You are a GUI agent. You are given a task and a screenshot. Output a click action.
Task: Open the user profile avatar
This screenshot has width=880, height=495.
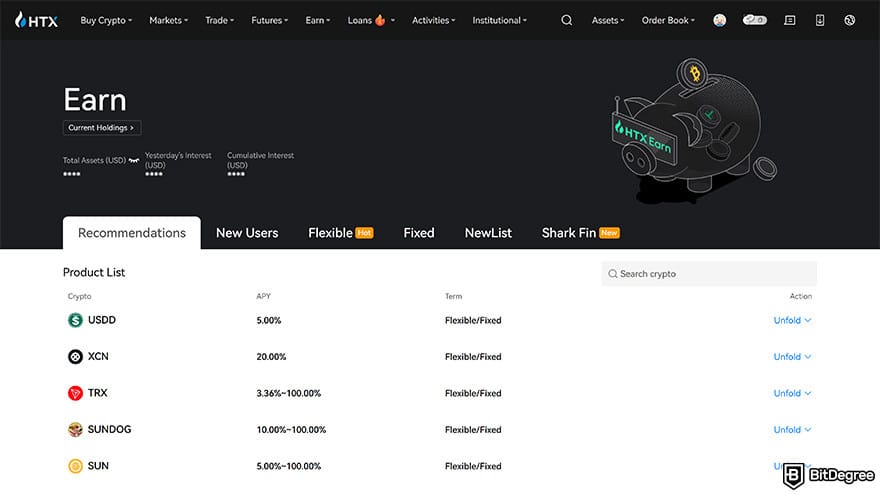720,20
